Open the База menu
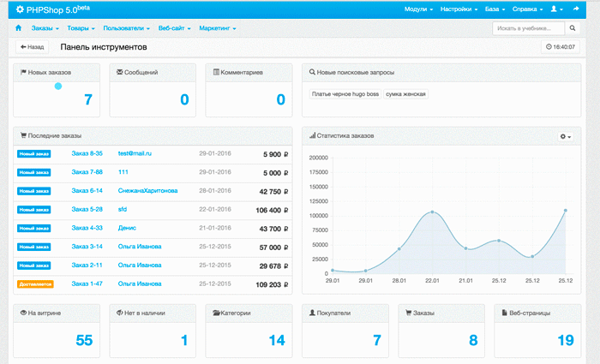The image size is (600, 364). click(x=495, y=9)
